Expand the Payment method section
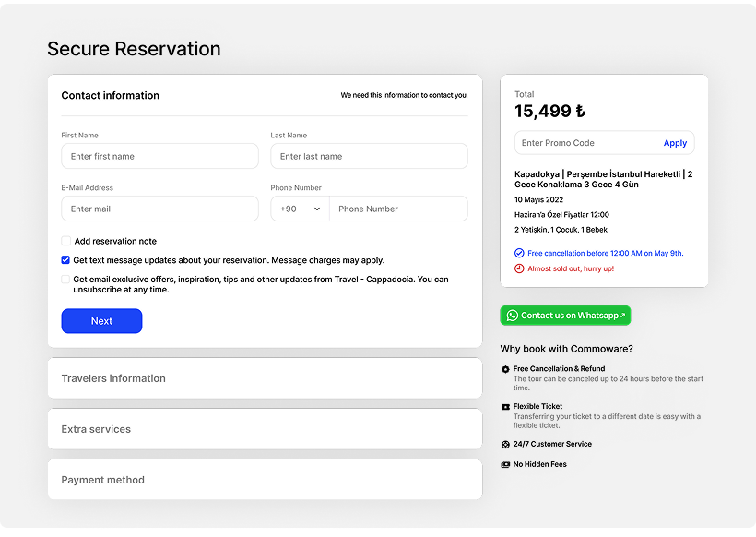 pyautogui.click(x=265, y=480)
